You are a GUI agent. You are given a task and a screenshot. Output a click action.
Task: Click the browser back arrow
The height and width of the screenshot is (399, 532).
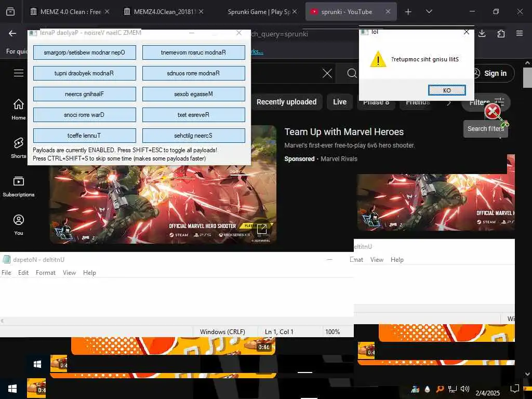pos(12,33)
